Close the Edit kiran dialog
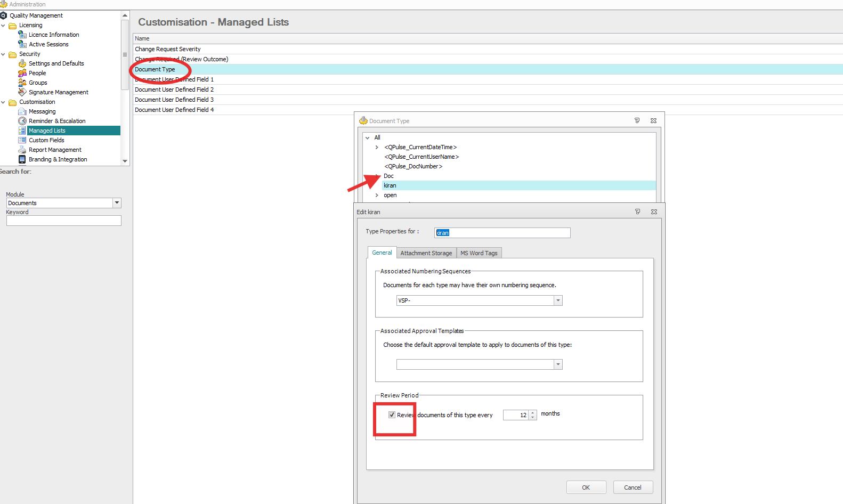Screen dimensions: 843x504 tap(654, 212)
